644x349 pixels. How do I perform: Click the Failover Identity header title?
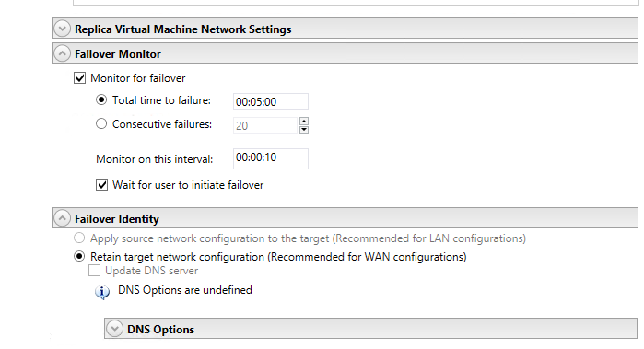point(117,219)
